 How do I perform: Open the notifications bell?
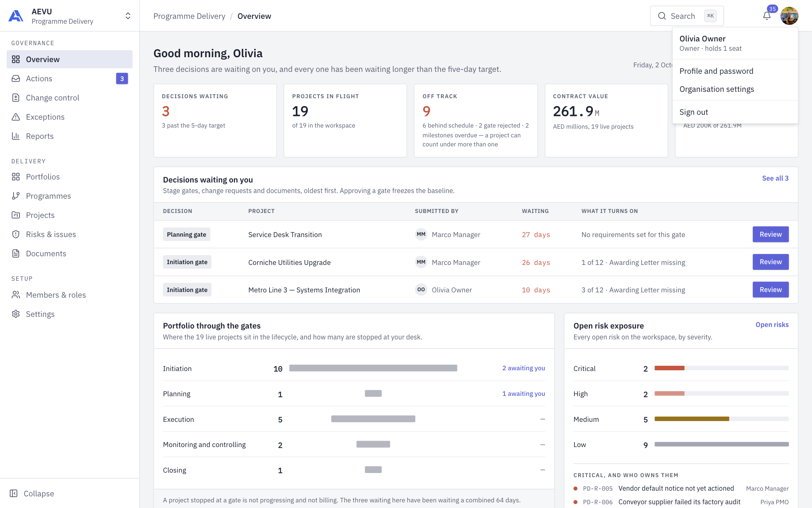[767, 16]
